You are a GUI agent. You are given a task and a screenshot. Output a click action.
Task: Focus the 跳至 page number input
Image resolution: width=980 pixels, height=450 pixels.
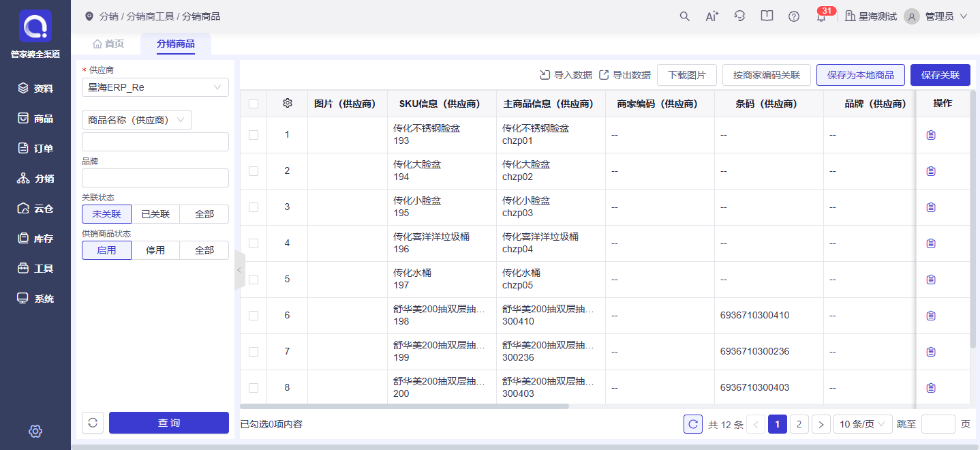[938, 424]
